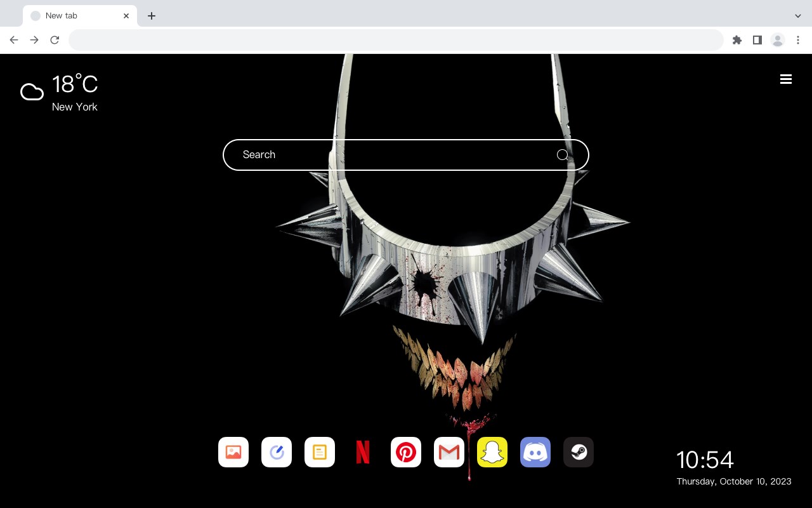Screen dimensions: 812x508
Task: Reload the current page
Action: coord(55,40)
